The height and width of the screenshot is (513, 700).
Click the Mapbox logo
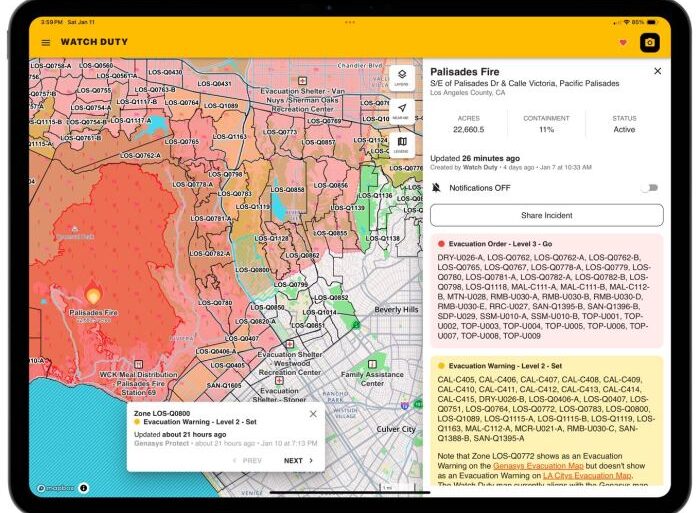pos(55,488)
